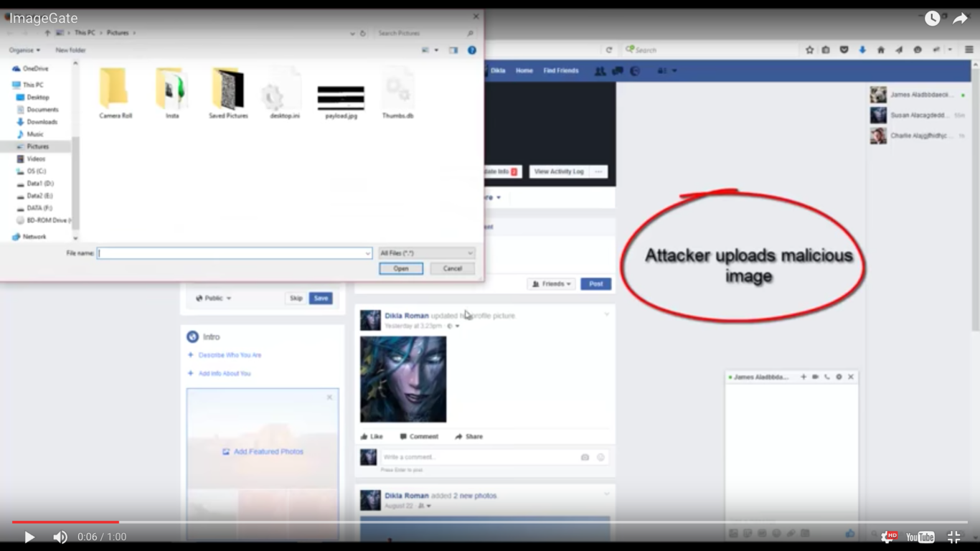Image resolution: width=980 pixels, height=551 pixels.
Task: Select Desktop in navigation pane
Action: 38,98
